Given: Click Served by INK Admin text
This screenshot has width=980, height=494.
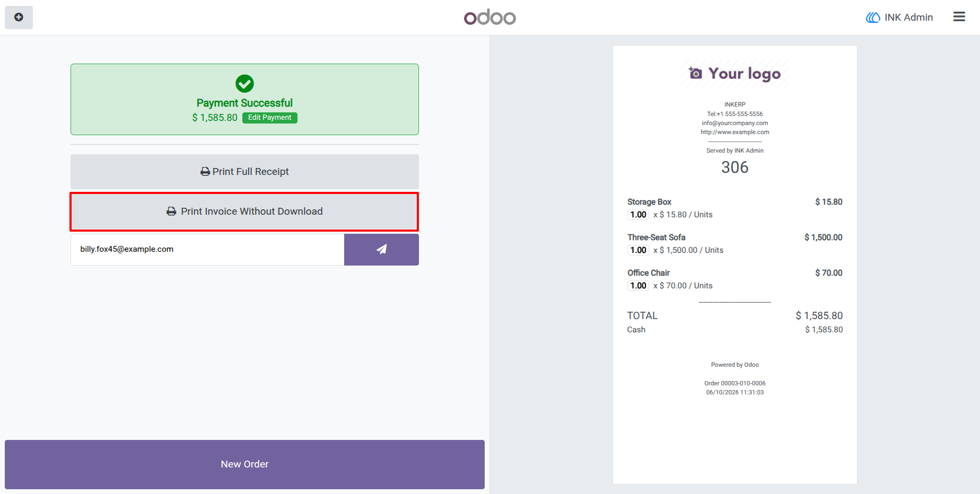Looking at the screenshot, I should click(734, 151).
